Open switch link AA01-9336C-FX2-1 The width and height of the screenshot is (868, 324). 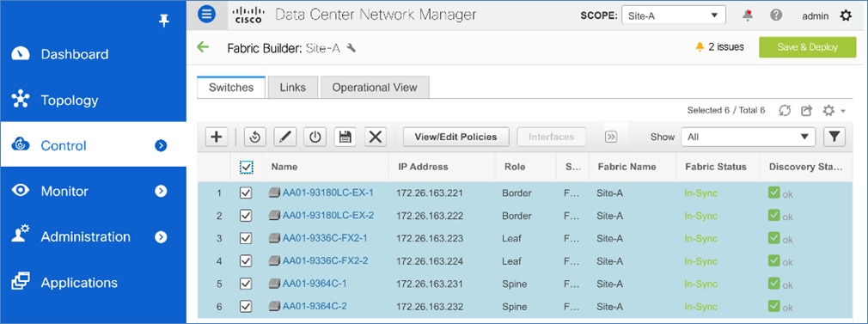325,238
